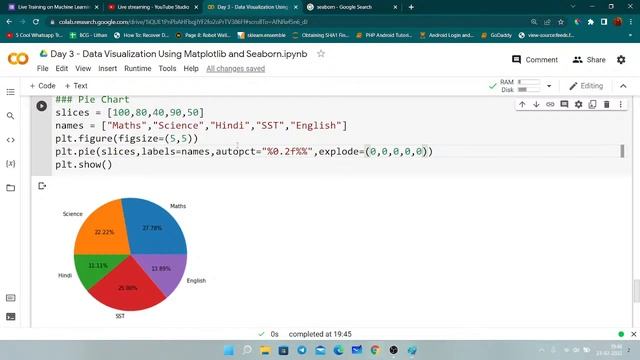Open View menu
640x360 pixels.
coord(83,69)
